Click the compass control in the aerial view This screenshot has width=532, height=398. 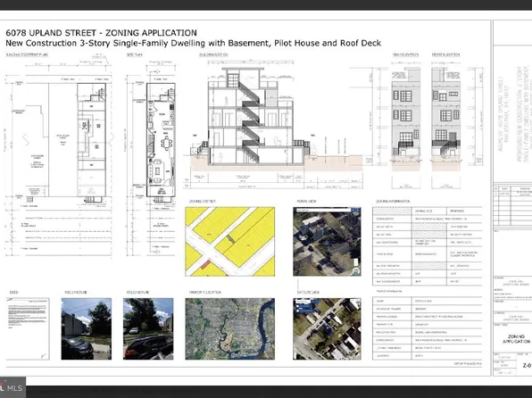[x=356, y=271]
